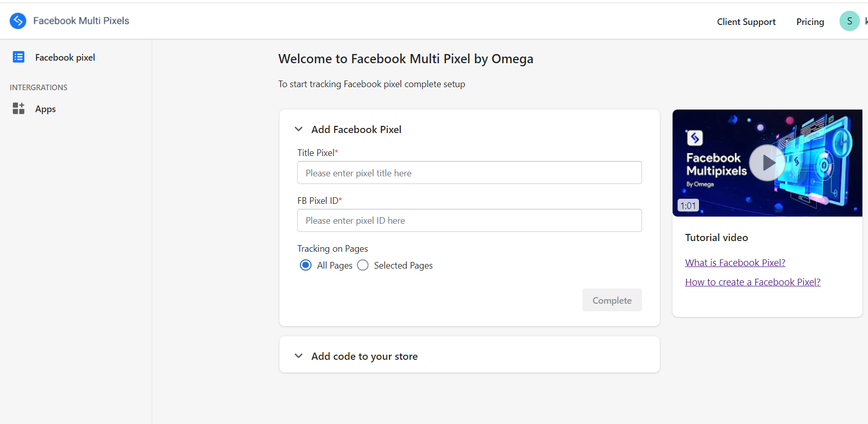Open the Facebook pixel list icon in sidebar

[19, 57]
